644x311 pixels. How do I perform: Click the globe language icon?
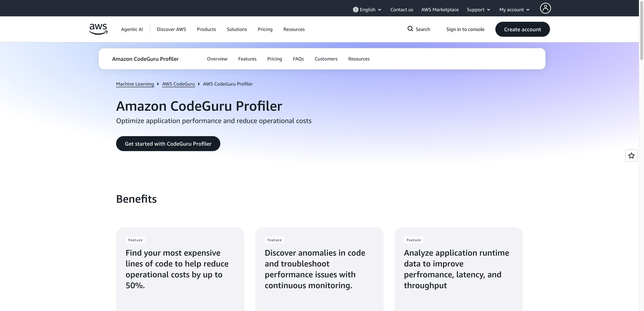point(355,10)
